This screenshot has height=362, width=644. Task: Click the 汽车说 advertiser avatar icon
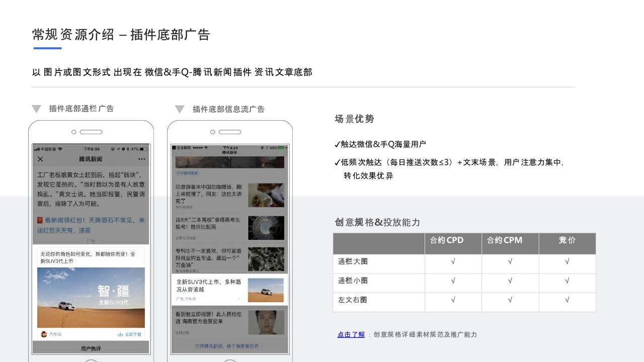44,333
